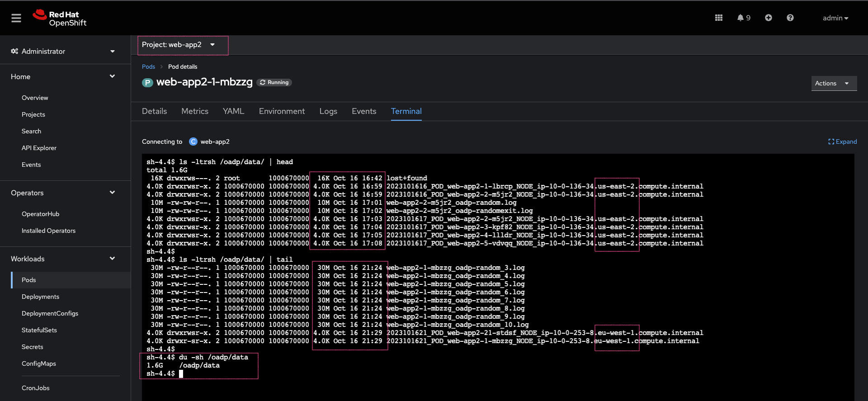Viewport: 868px width, 401px height.
Task: Click the Running status badge
Action: coord(274,83)
